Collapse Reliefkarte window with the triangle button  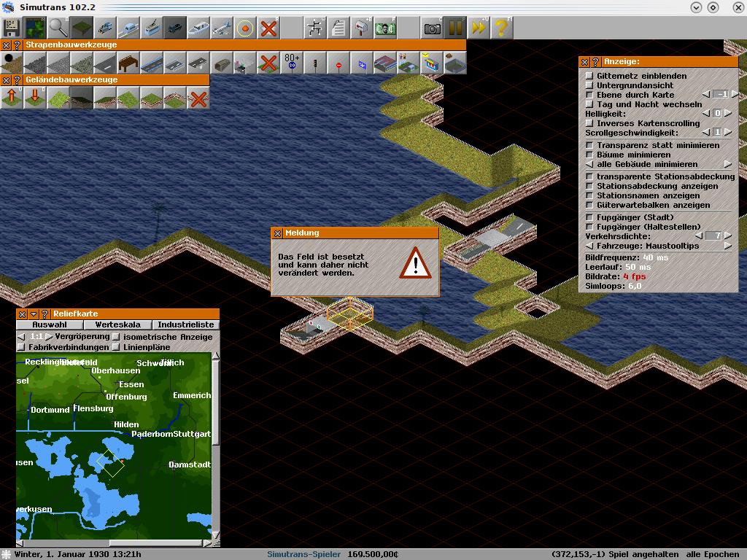pos(33,314)
